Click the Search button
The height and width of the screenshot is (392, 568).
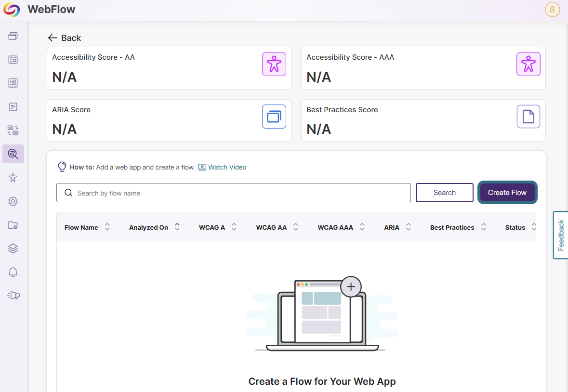pos(445,193)
